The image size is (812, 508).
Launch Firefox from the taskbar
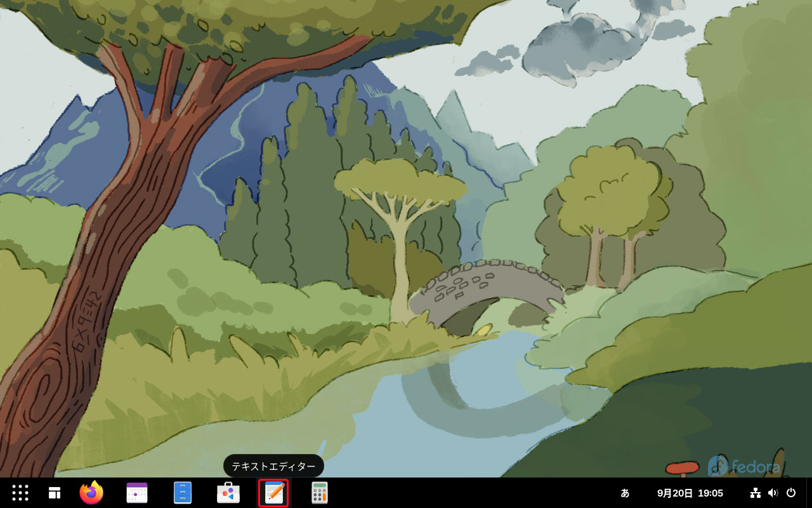click(x=91, y=493)
